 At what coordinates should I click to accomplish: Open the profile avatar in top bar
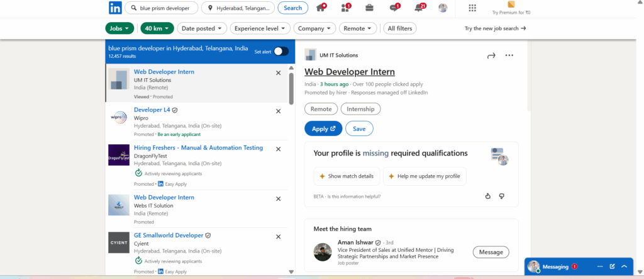[x=443, y=8]
